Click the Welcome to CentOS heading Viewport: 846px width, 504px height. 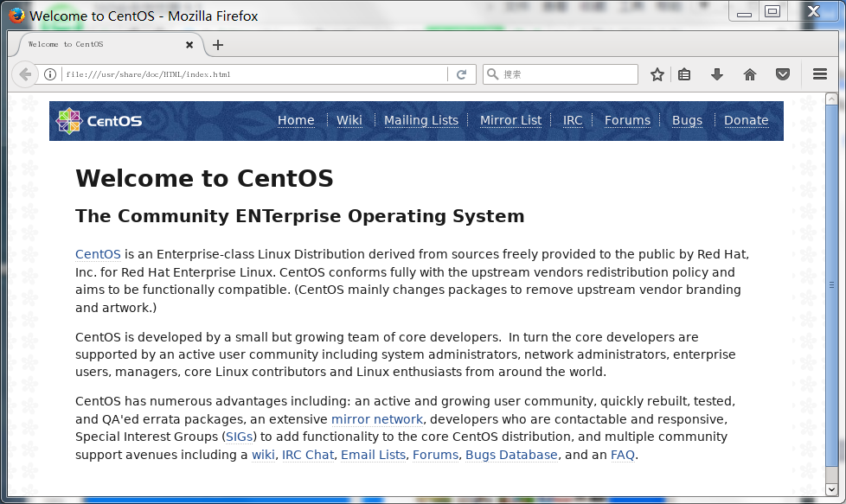204,178
